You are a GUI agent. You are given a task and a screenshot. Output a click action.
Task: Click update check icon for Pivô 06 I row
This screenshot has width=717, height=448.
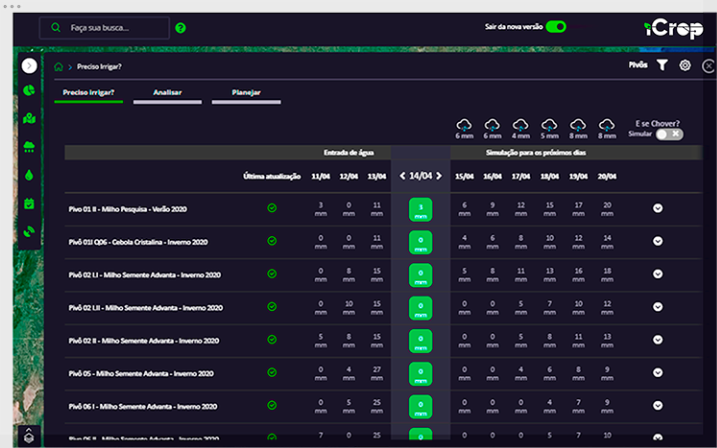click(x=272, y=405)
